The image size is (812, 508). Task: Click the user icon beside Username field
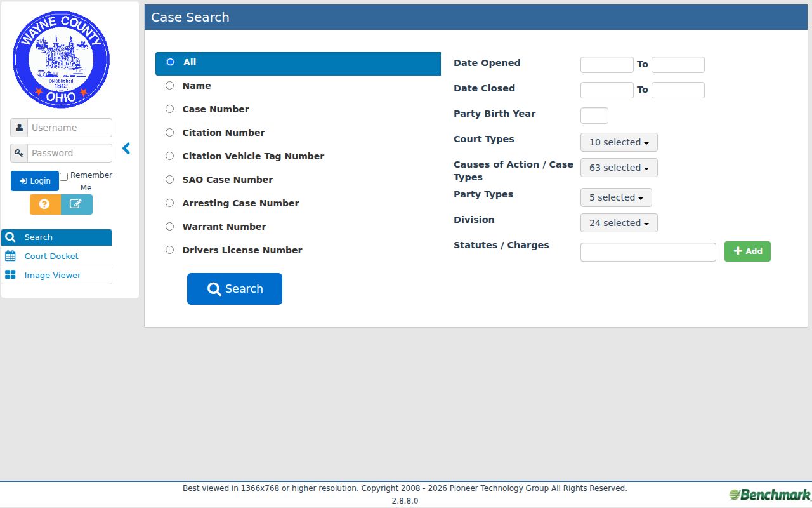(19, 128)
